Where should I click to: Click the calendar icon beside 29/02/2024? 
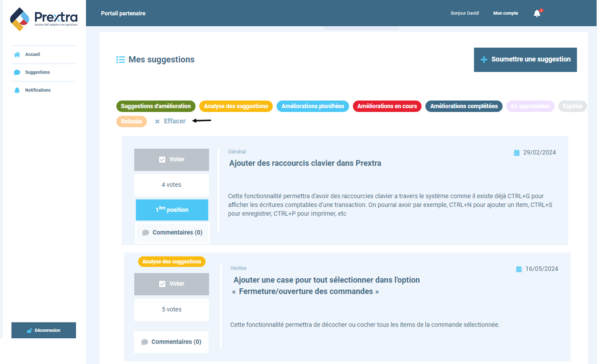[516, 152]
